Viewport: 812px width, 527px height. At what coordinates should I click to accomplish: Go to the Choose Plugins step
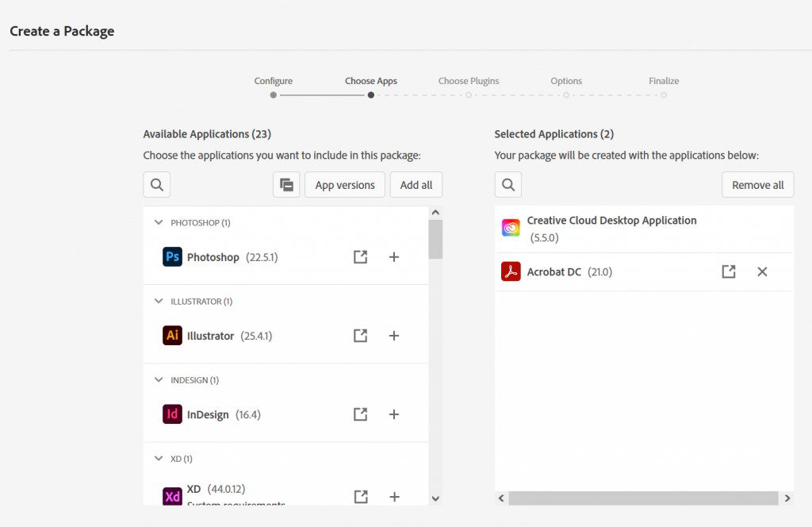pos(469,80)
